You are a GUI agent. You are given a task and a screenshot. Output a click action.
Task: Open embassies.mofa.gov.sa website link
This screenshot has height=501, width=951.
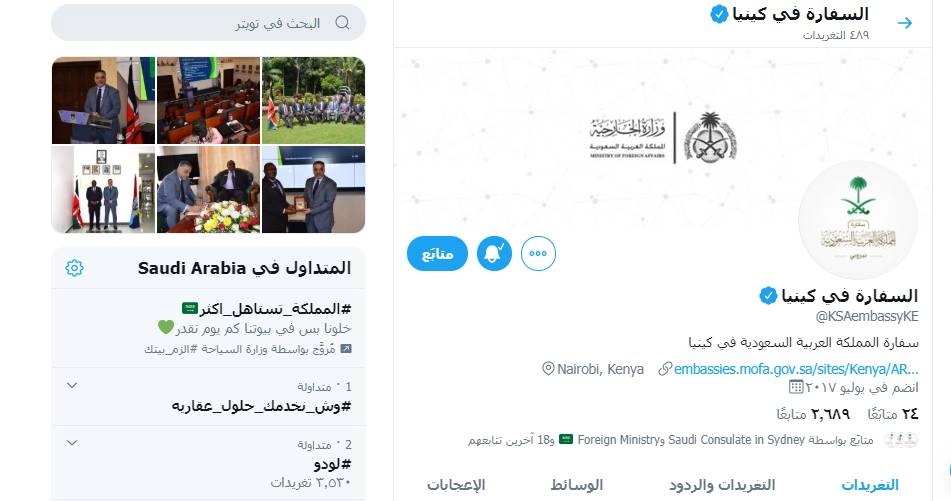point(796,369)
